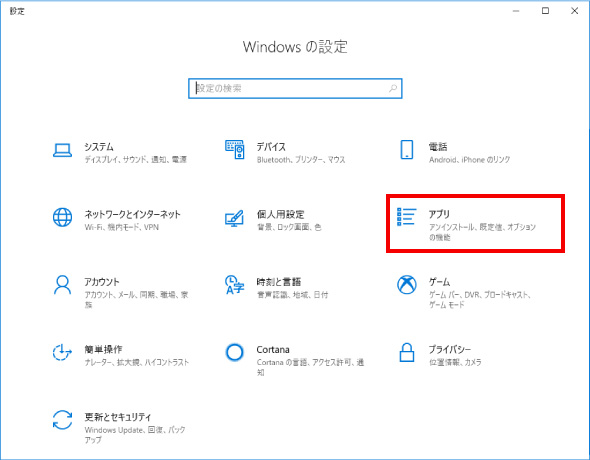590x460 pixels.
Task: Open 電話 settings title
Action: (x=438, y=146)
